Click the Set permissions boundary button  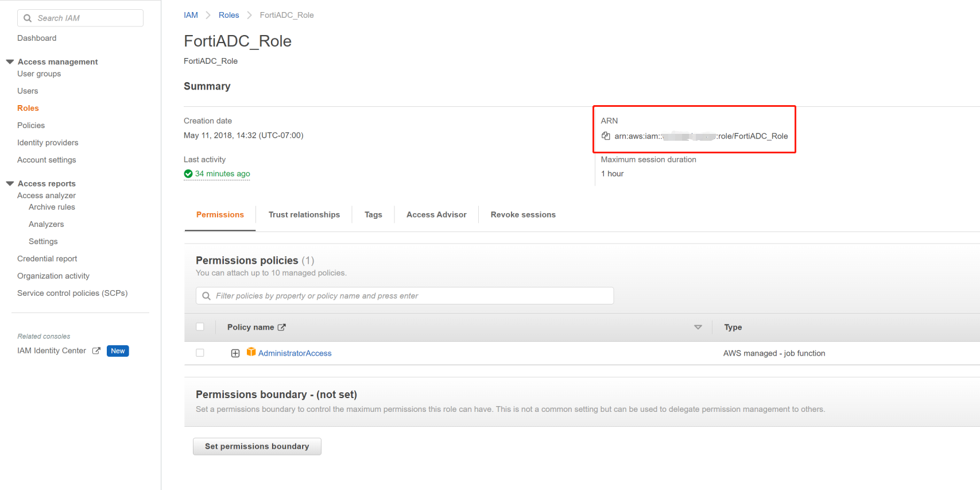coord(257,446)
